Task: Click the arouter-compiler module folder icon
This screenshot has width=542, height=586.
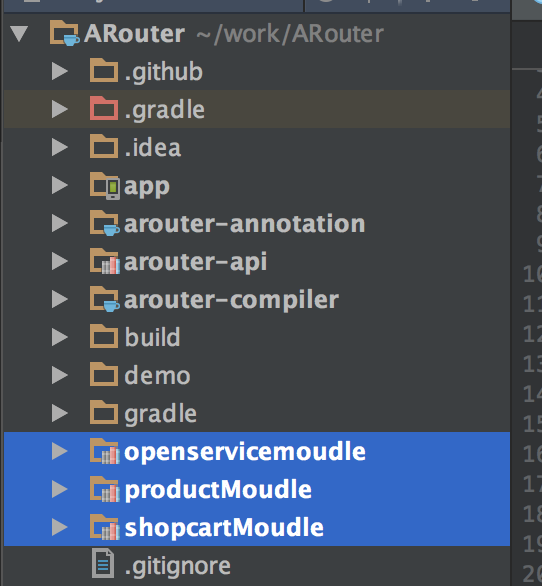Action: 105,299
